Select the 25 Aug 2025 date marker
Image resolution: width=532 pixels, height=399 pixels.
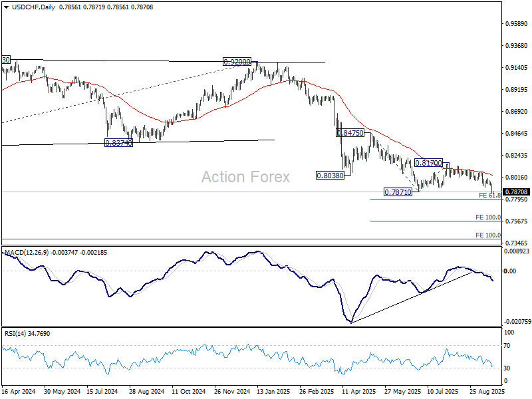coord(486,392)
